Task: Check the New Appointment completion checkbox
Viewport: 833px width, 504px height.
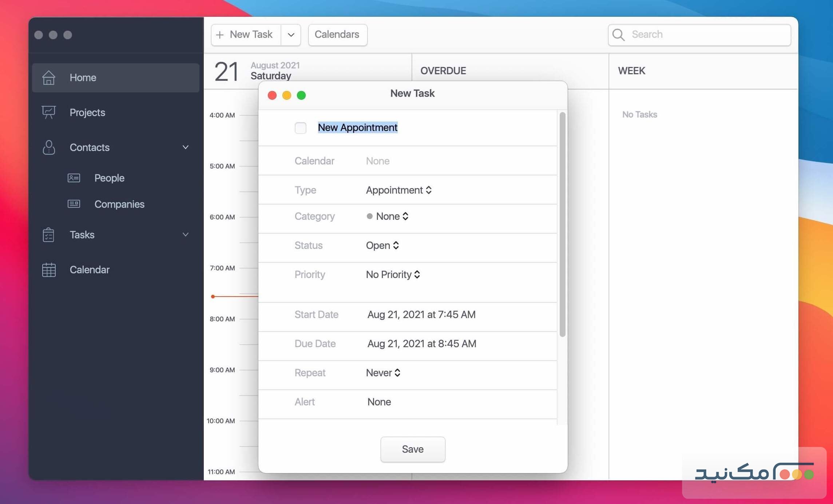Action: (x=300, y=128)
